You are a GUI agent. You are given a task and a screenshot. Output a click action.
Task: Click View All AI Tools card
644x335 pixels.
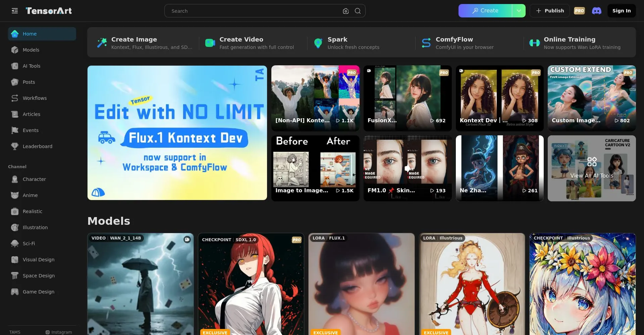coord(592,168)
